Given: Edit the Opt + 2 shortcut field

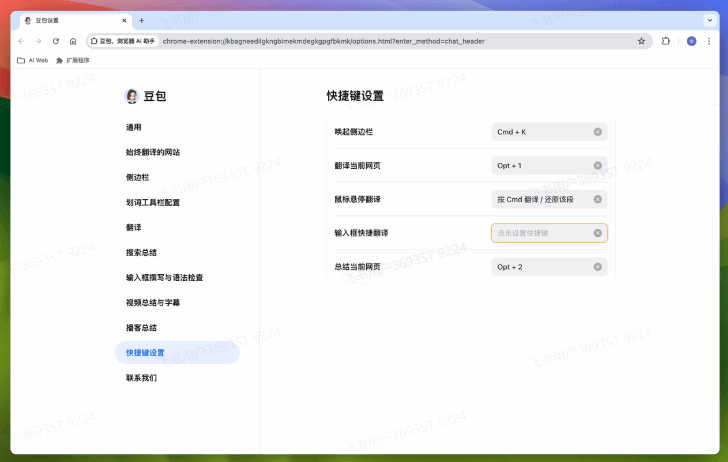Looking at the screenshot, I should pyautogui.click(x=549, y=267).
